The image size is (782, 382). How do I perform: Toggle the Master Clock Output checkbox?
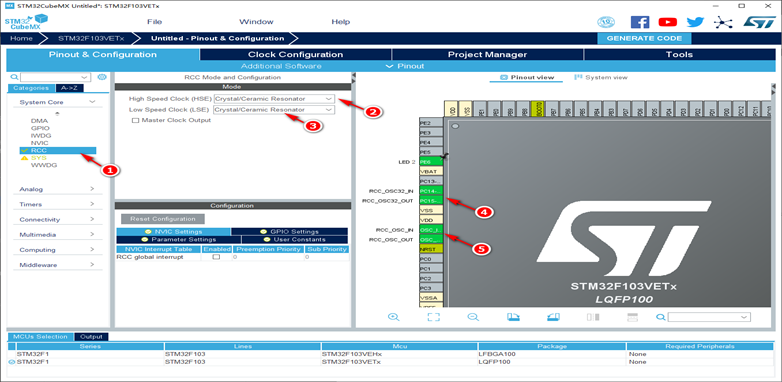click(x=135, y=120)
